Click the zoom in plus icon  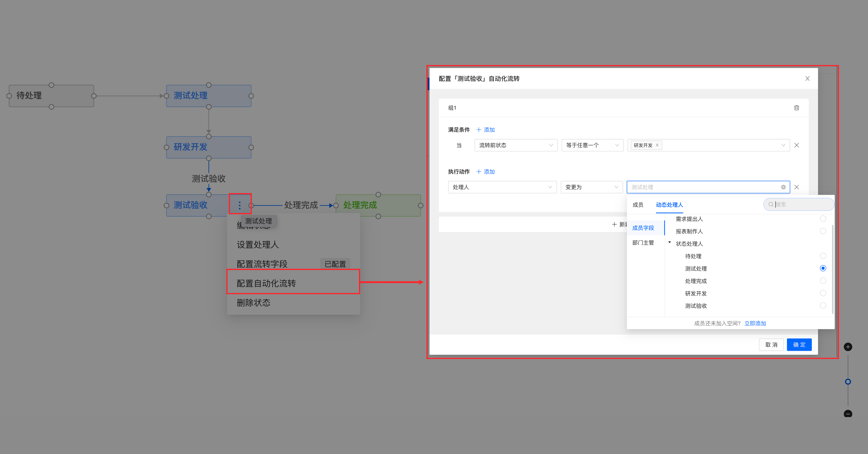click(848, 347)
